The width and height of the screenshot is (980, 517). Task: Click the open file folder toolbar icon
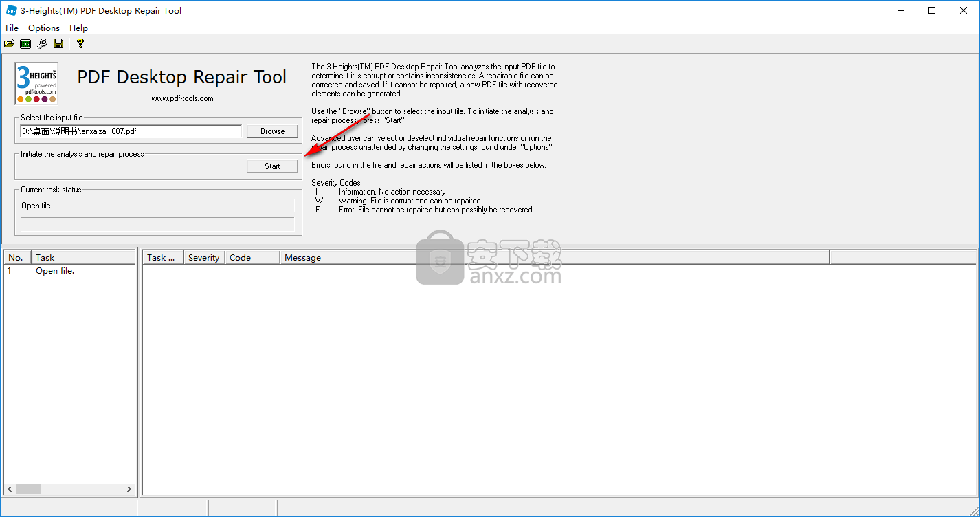(x=9, y=43)
